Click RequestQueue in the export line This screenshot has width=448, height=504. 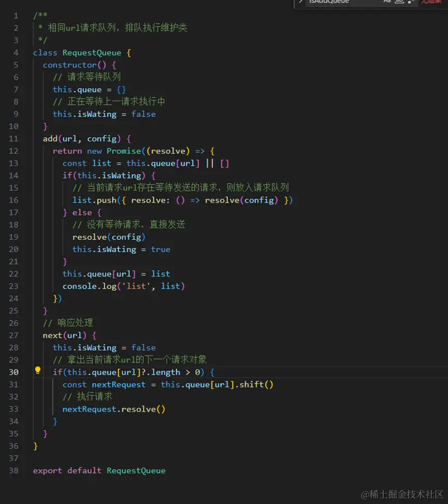[136, 470]
